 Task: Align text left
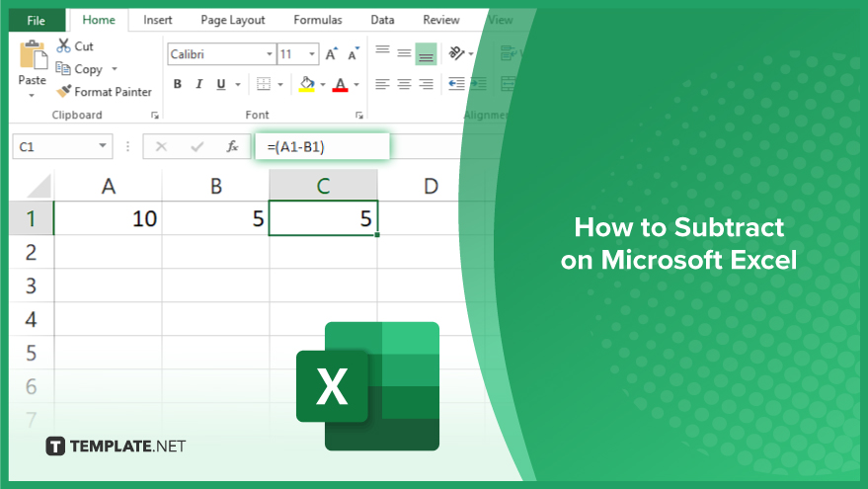tap(382, 84)
